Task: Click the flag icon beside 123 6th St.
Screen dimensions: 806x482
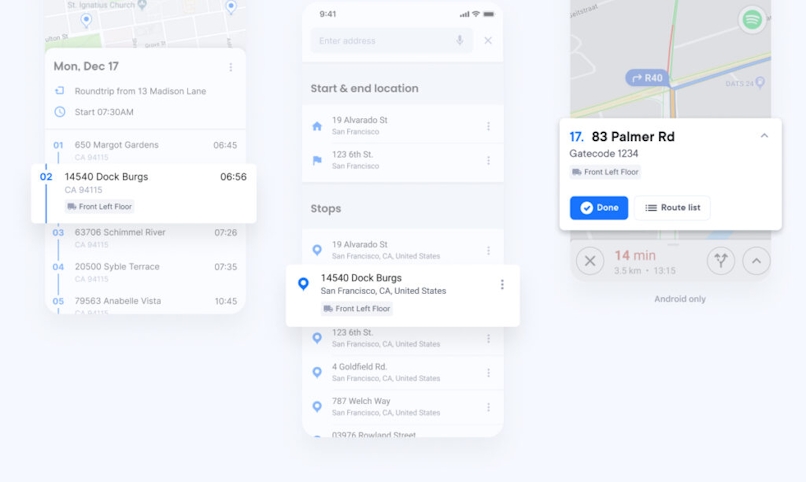Action: click(317, 160)
